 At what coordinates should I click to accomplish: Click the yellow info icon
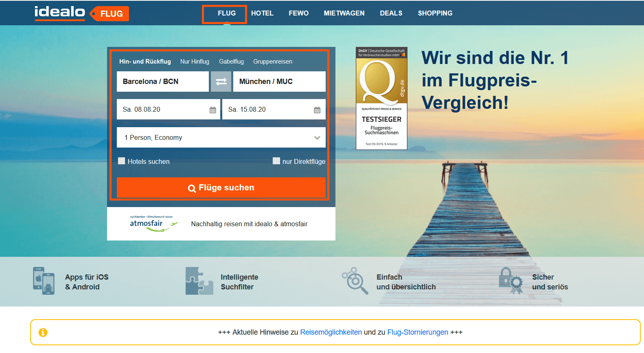(43, 333)
